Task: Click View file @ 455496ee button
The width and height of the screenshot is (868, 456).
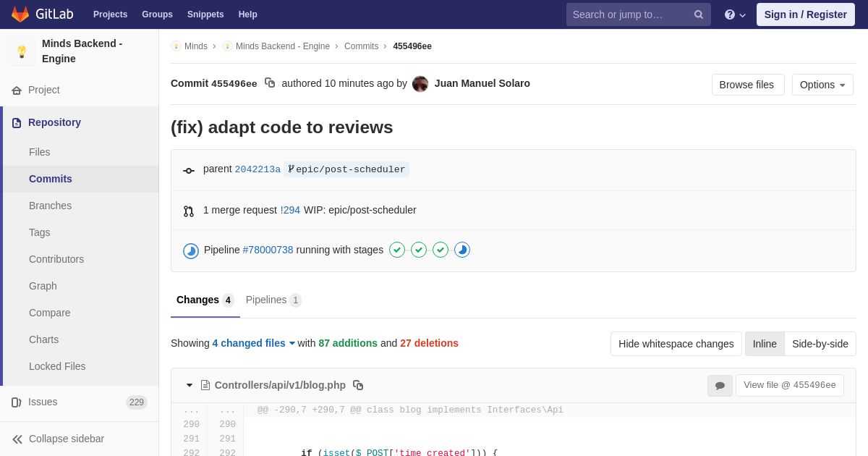Action: point(790,385)
